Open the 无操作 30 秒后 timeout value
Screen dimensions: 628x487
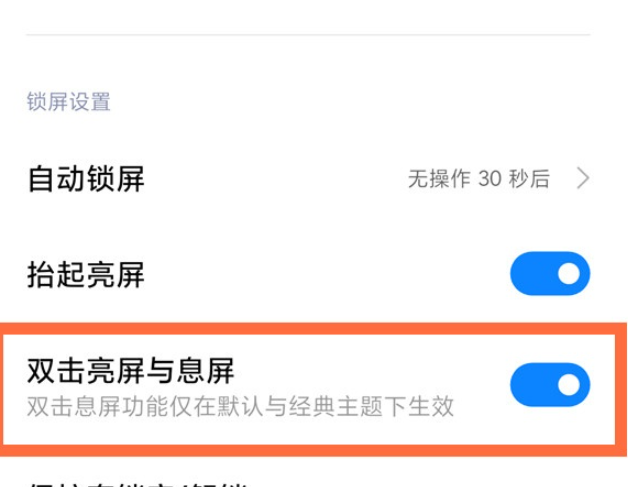[478, 179]
